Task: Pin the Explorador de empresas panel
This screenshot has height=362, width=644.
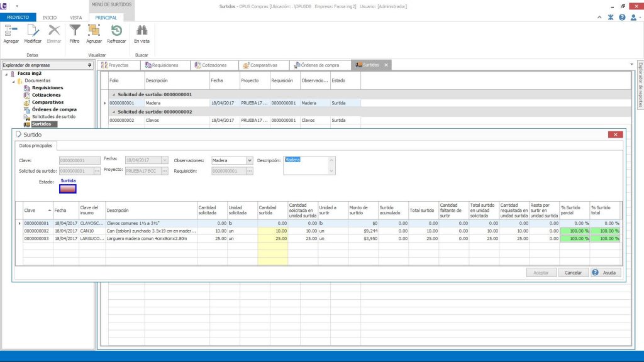Action: tap(89, 65)
